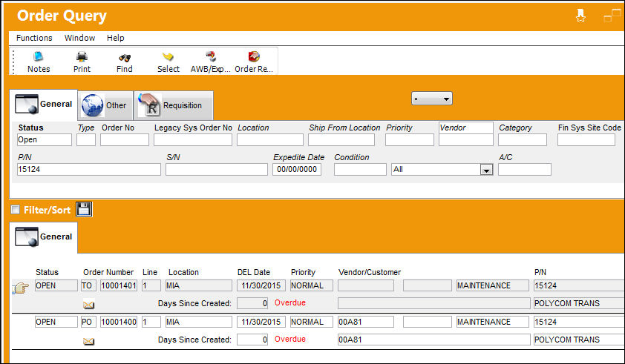625x364 pixels.
Task: Click MIA location for order 10001400
Action: (x=199, y=322)
